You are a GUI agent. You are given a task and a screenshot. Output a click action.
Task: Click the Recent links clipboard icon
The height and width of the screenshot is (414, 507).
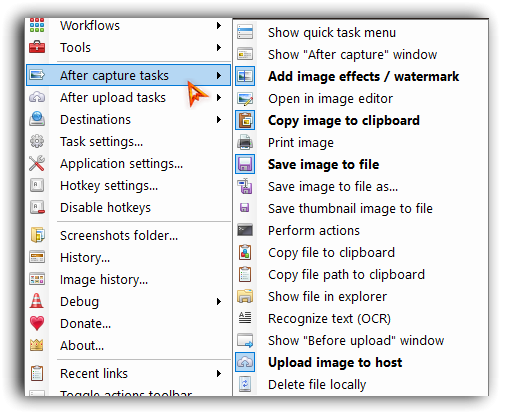[37, 373]
